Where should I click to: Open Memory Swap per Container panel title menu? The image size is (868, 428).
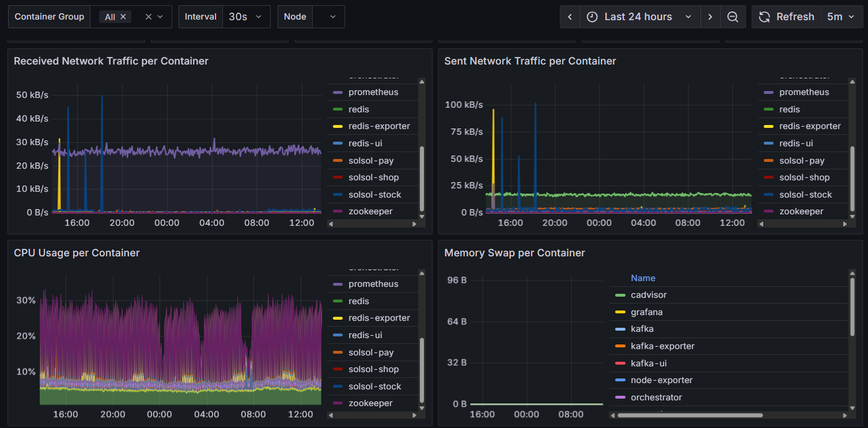coord(514,253)
